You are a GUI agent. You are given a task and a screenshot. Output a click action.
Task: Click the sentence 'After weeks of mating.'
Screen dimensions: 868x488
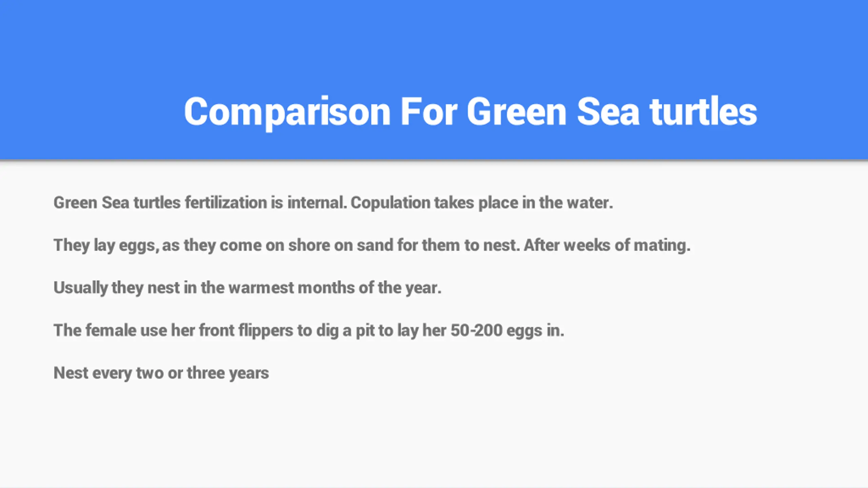(x=607, y=245)
